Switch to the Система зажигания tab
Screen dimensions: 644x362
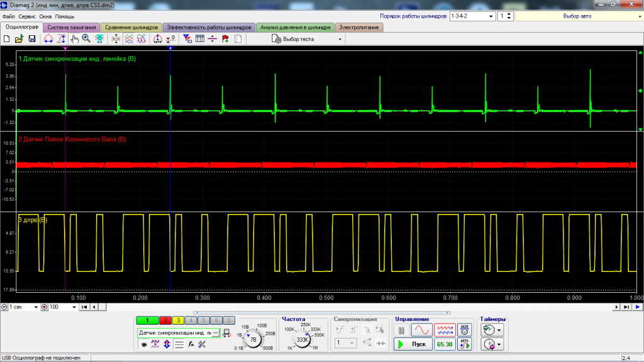point(72,27)
